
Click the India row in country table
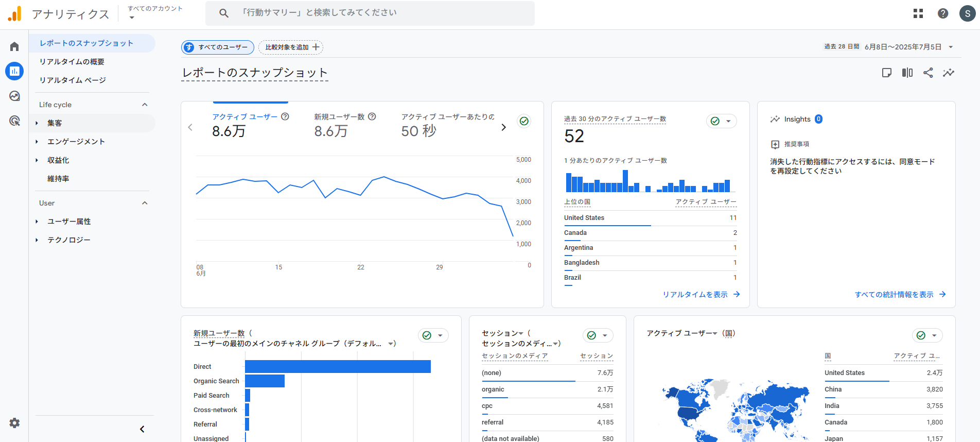(x=884, y=406)
